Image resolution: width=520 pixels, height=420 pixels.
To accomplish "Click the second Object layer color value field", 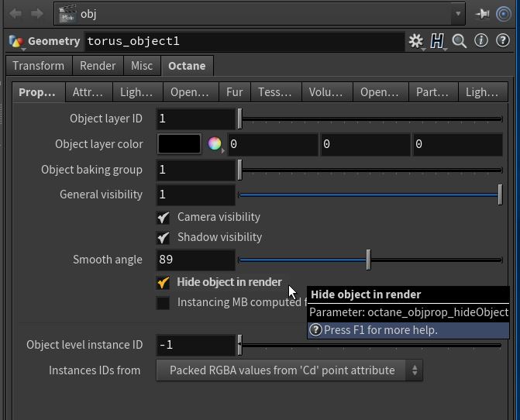I will 365,144.
